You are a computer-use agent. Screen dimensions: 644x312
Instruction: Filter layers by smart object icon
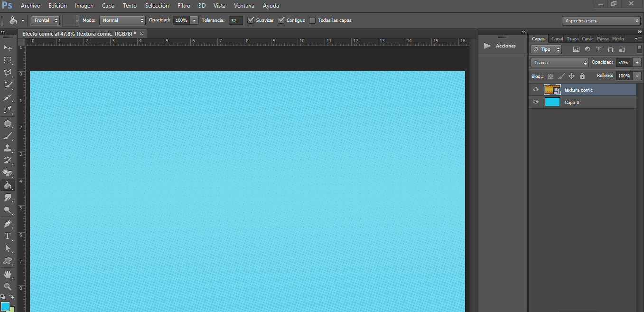coord(622,49)
